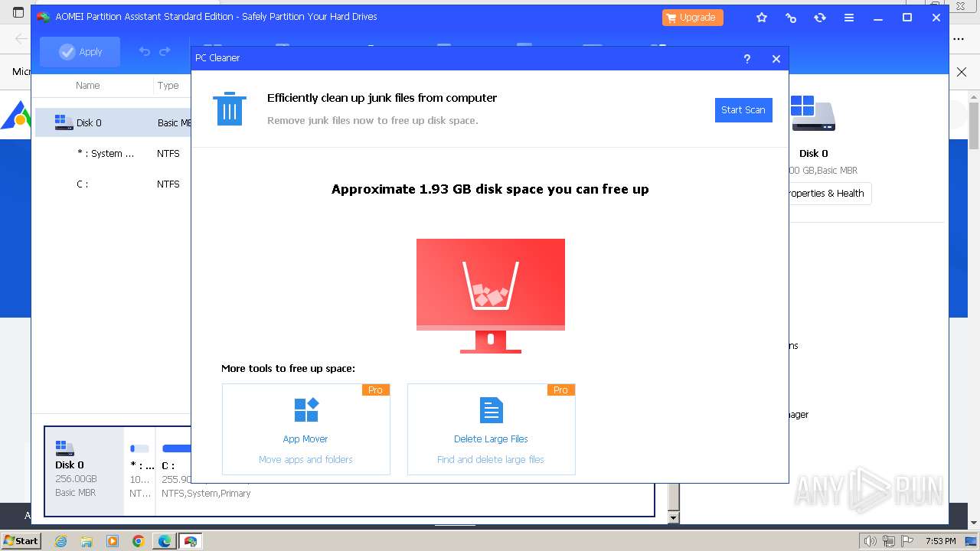
Task: Open the Delete Large Files icon
Action: point(491,410)
